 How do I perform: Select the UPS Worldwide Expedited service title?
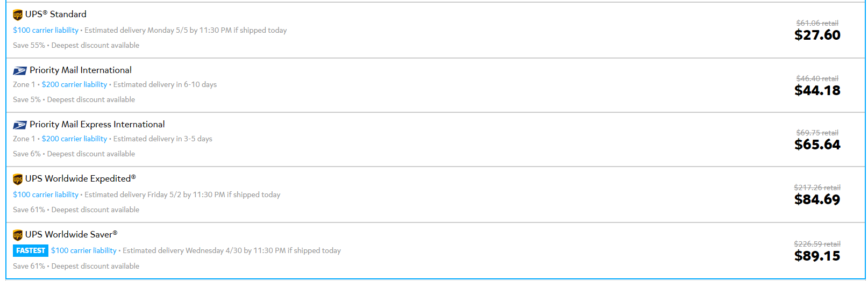point(81,178)
